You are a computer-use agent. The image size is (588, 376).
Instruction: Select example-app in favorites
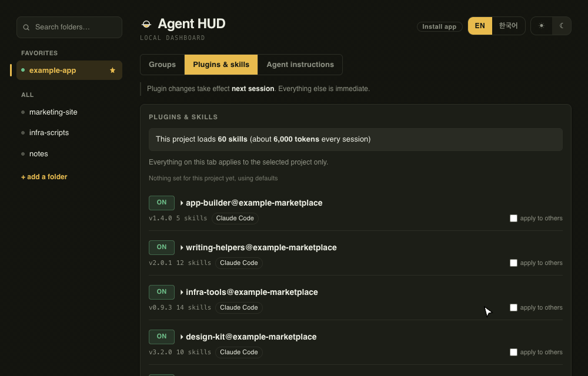[69, 70]
